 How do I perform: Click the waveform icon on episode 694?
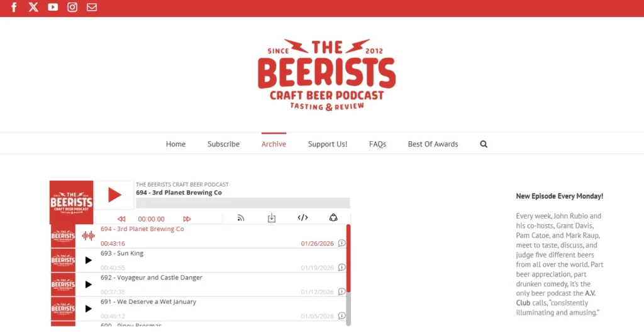[x=88, y=236]
